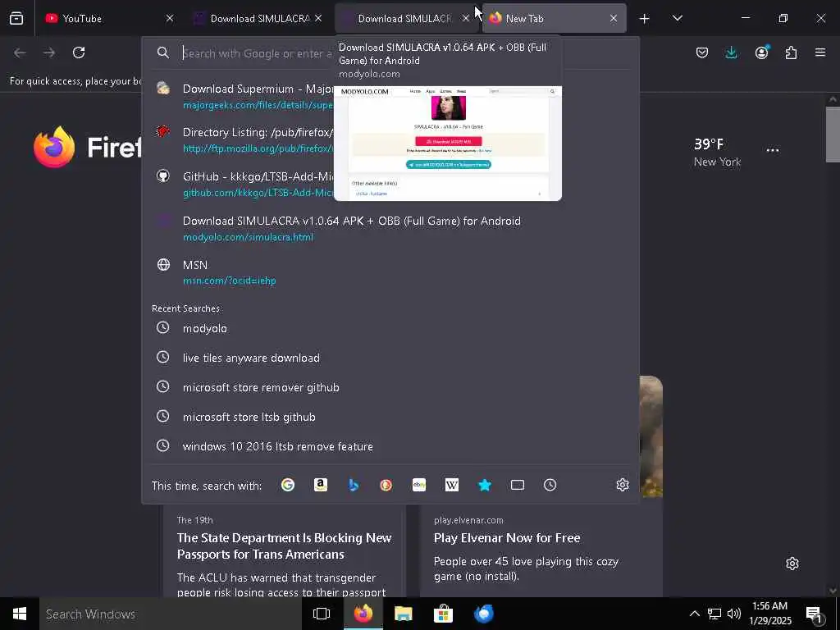Open network status tray icon
The height and width of the screenshot is (630, 840).
pyautogui.click(x=714, y=614)
